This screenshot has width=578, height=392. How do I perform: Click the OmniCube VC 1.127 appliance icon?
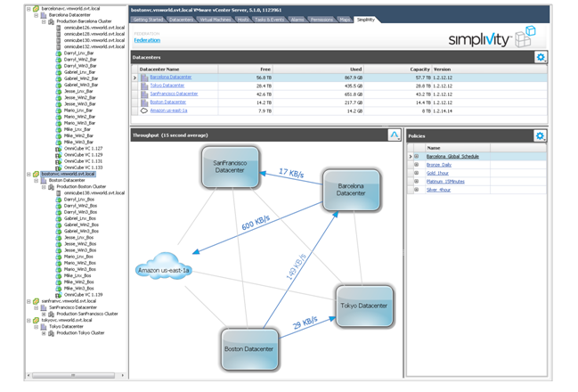point(58,149)
